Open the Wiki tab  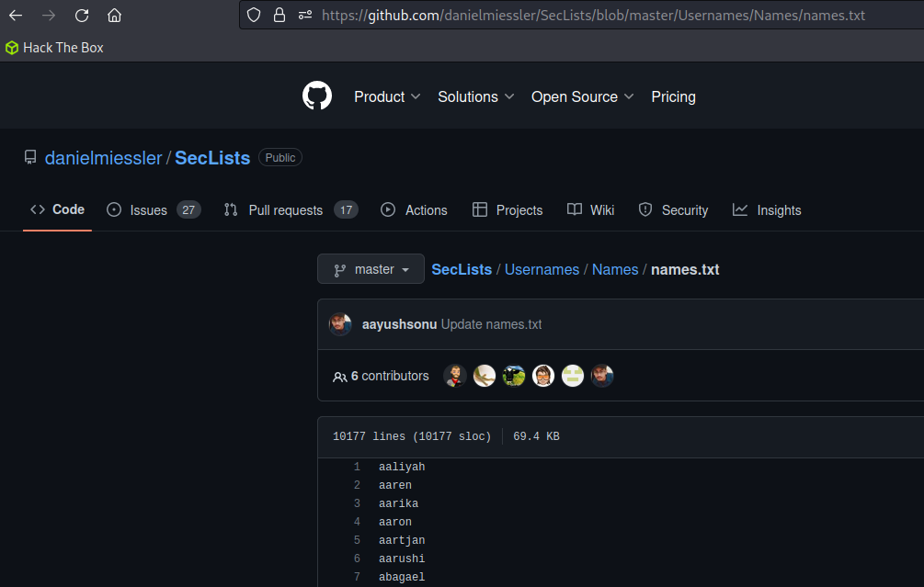tap(590, 210)
